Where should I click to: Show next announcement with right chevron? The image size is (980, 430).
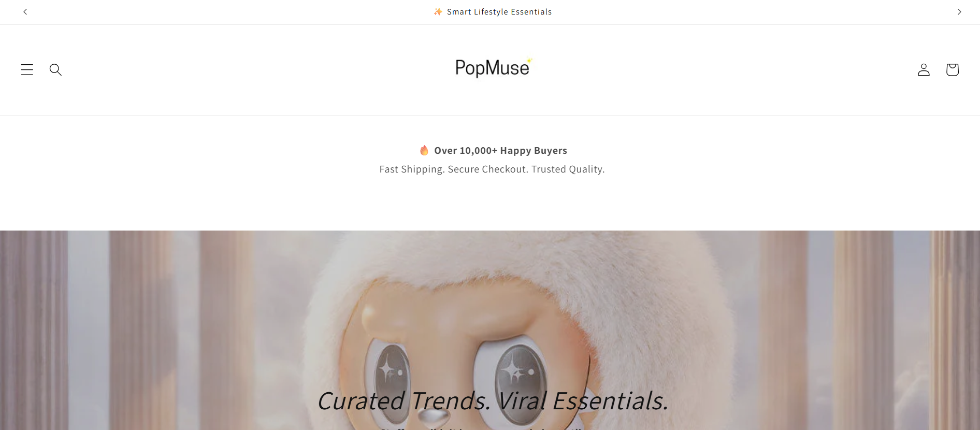click(x=959, y=11)
